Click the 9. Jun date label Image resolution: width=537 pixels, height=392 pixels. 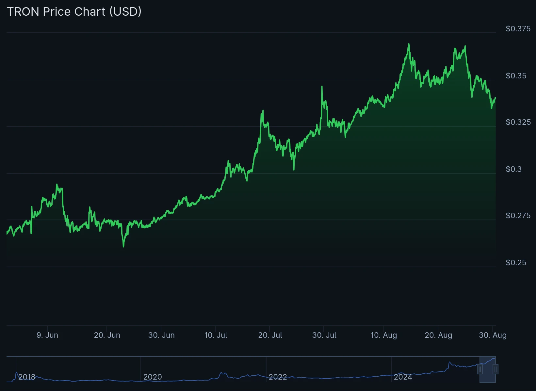click(x=47, y=335)
